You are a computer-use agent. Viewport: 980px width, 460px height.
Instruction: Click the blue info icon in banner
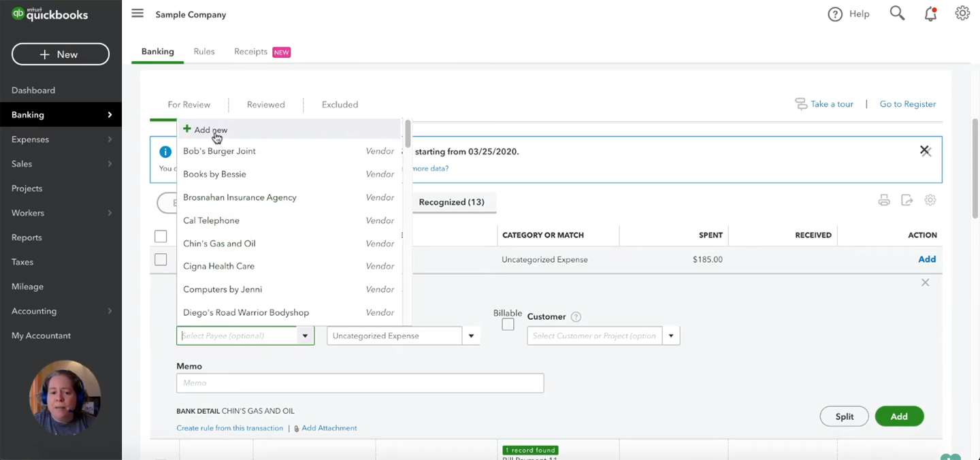coord(165,152)
